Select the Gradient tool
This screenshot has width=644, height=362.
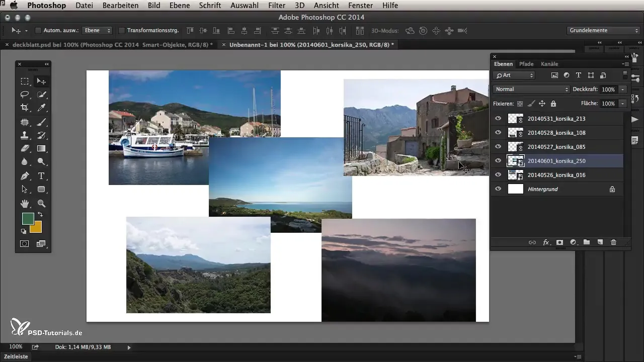click(41, 148)
